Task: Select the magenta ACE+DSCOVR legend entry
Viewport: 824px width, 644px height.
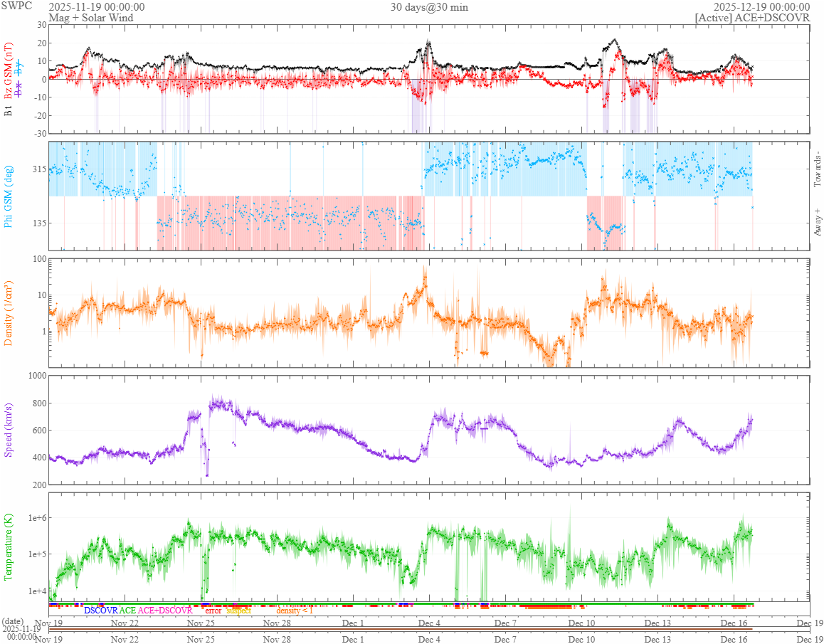Action: [x=165, y=611]
